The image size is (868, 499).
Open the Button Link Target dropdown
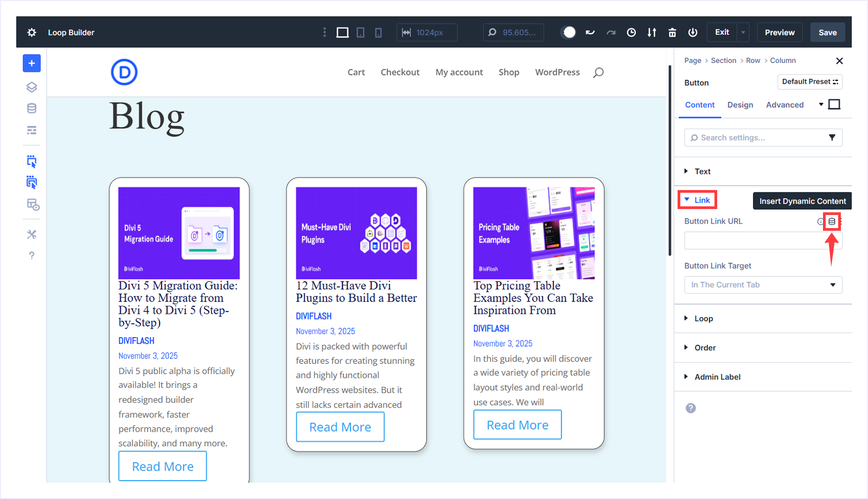(762, 285)
